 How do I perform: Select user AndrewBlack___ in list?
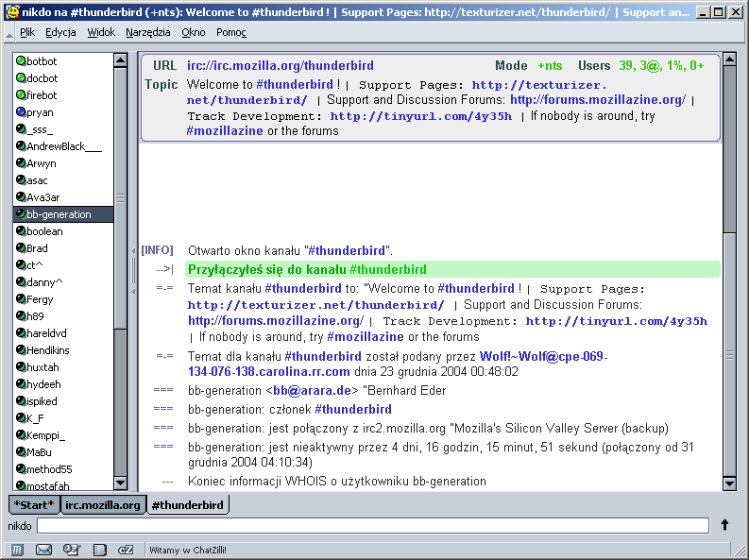pos(63,146)
